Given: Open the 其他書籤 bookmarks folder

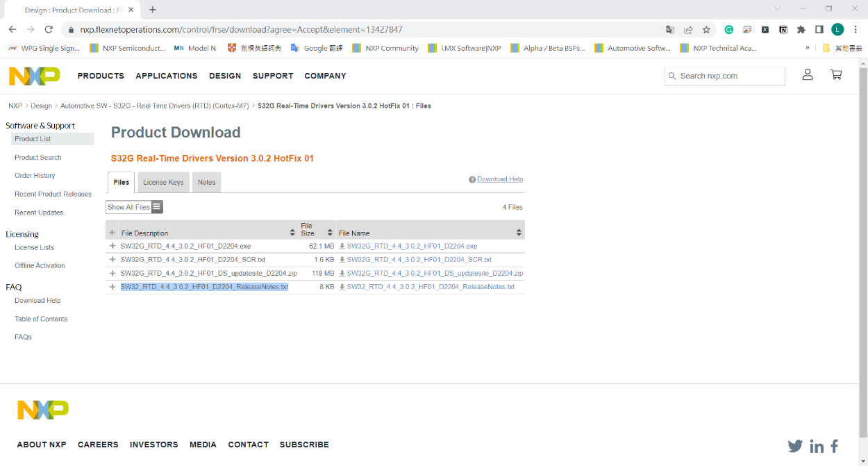Looking at the screenshot, I should (842, 48).
